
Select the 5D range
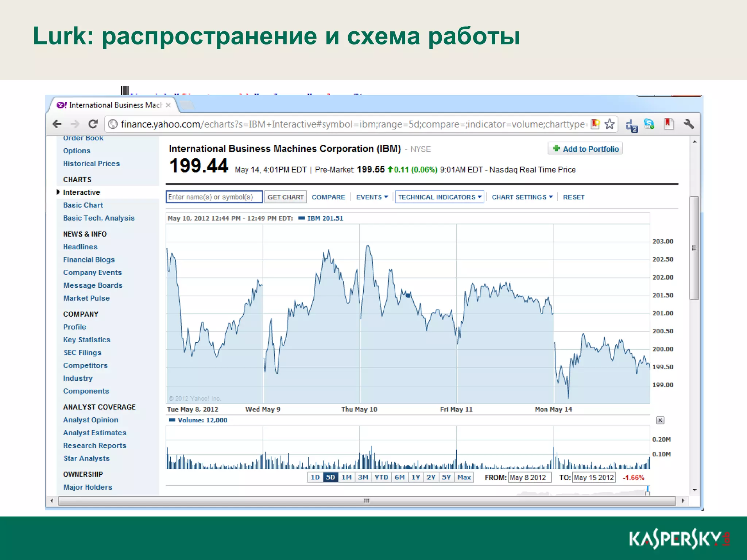[330, 477]
